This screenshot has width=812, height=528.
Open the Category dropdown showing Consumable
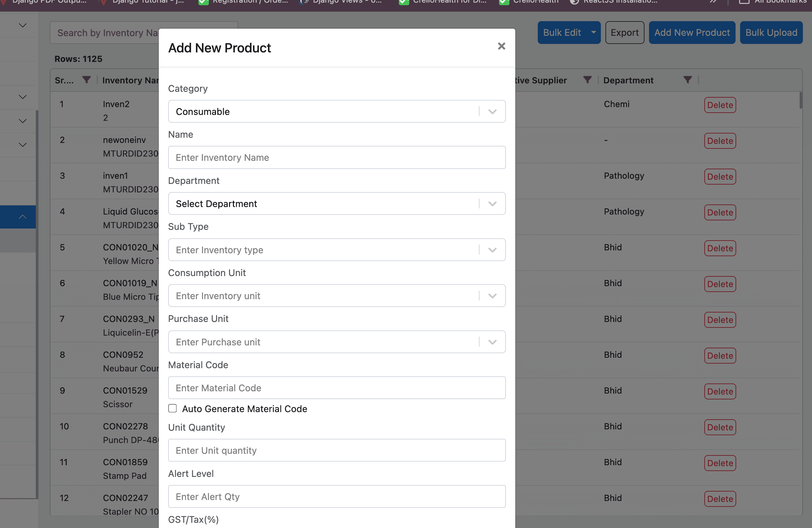tap(337, 111)
